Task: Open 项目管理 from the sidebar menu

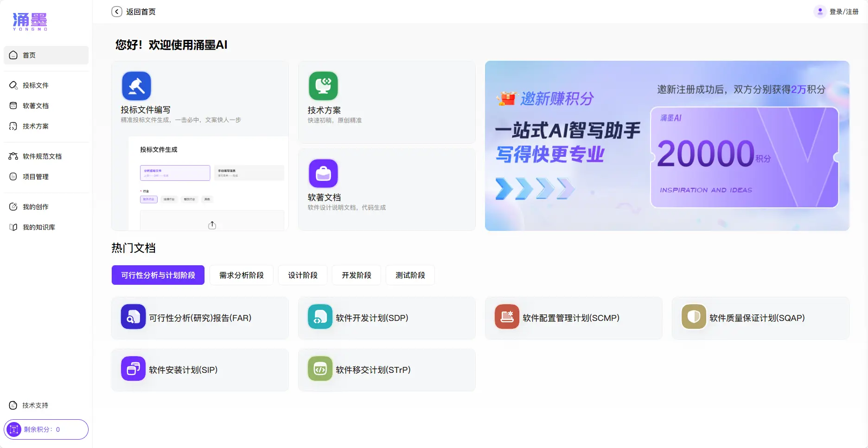Action: [x=36, y=176]
